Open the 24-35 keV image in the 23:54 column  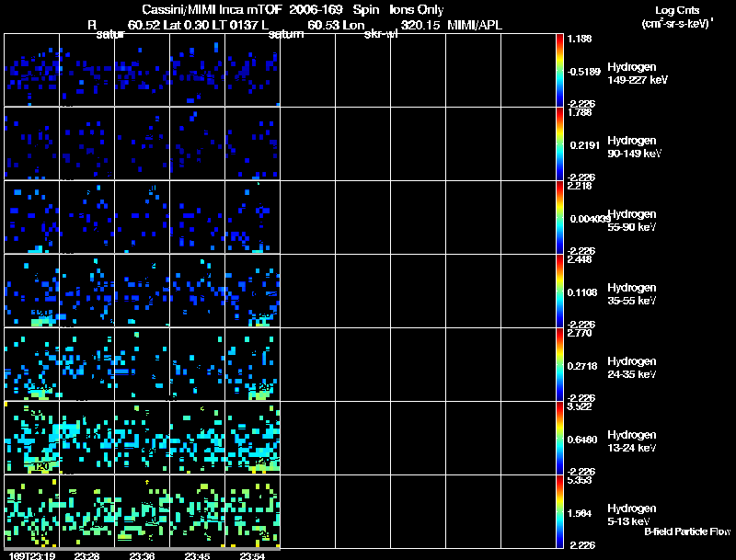tap(252, 364)
